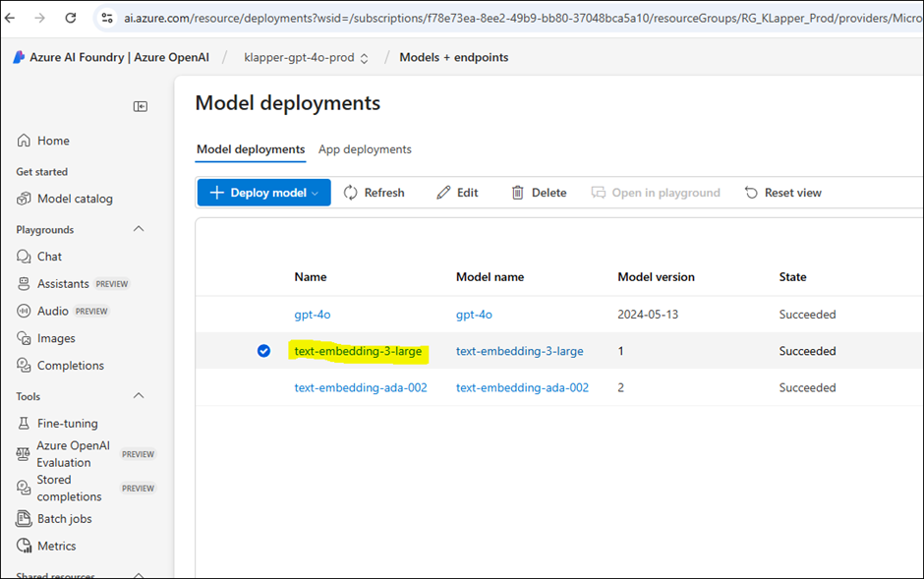Click the Home icon in sidebar
The width and height of the screenshot is (924, 579).
click(25, 141)
